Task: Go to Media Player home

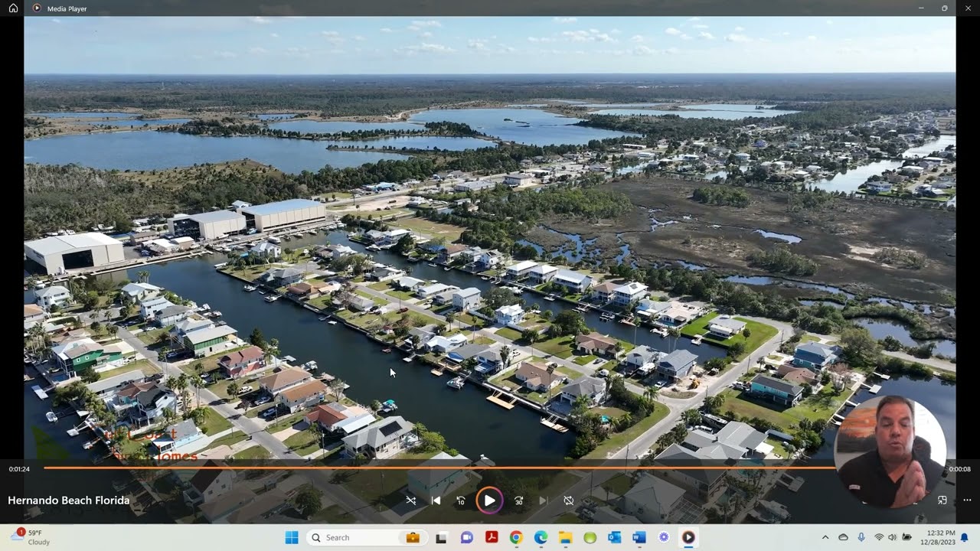Action: (13, 8)
